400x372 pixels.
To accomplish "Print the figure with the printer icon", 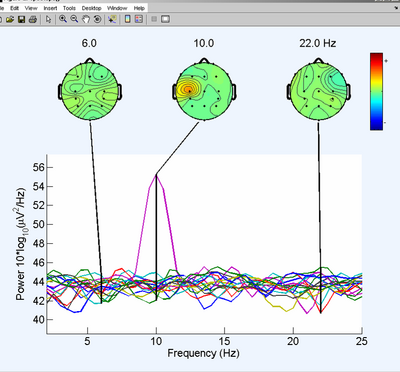I will 32,20.
